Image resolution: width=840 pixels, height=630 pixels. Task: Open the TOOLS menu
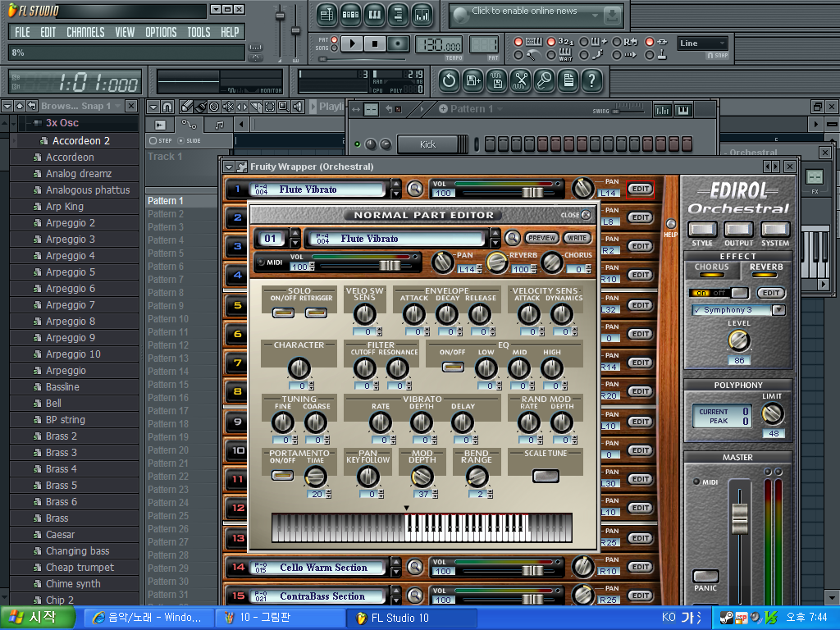[x=199, y=32]
